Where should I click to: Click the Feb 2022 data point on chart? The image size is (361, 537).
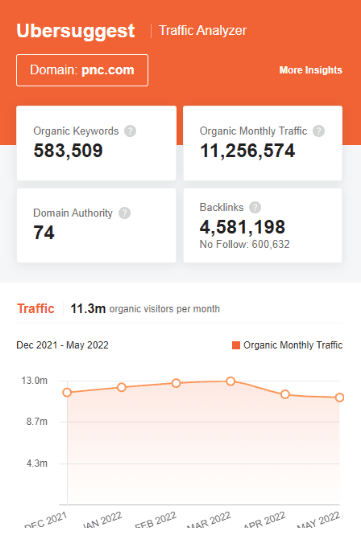coord(176,383)
